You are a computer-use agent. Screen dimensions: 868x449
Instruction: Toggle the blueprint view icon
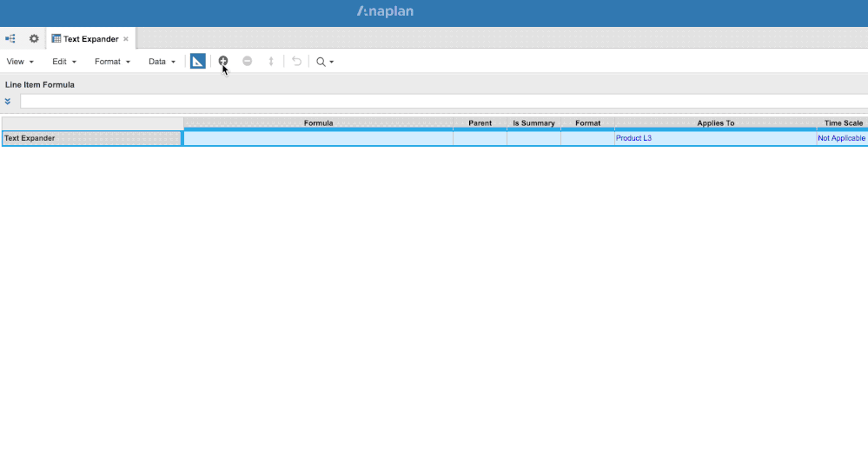click(x=197, y=61)
